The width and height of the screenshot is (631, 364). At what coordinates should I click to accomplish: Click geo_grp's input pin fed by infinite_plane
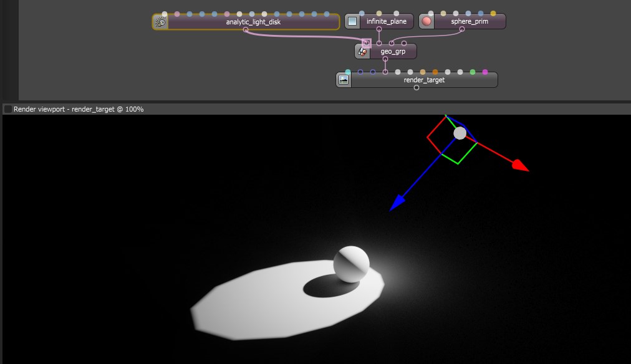point(379,43)
